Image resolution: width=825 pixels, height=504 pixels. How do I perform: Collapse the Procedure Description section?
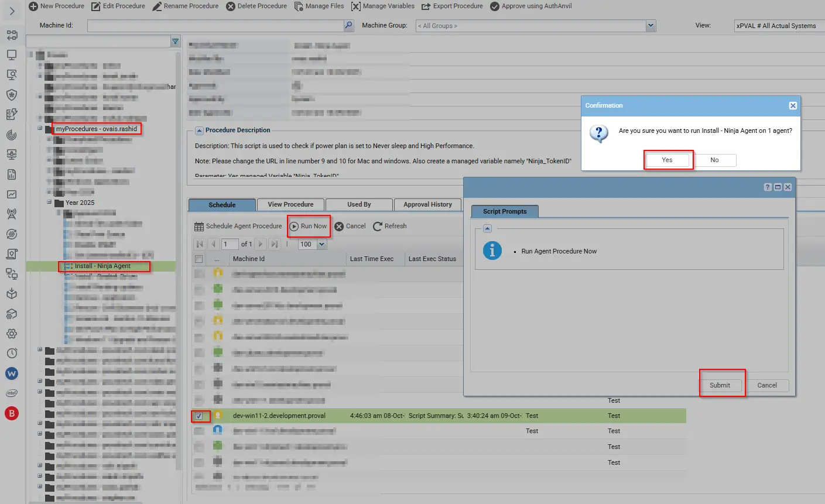click(x=199, y=130)
